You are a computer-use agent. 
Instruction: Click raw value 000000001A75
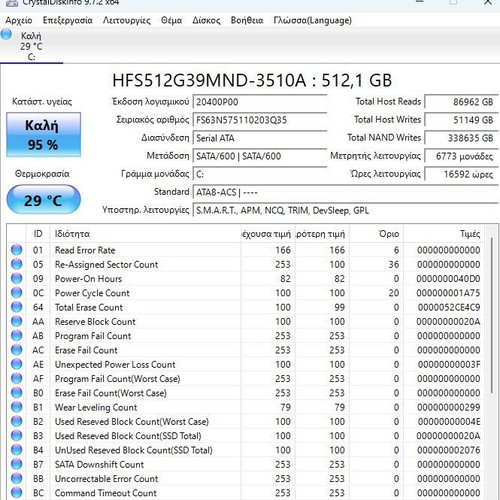coord(448,293)
